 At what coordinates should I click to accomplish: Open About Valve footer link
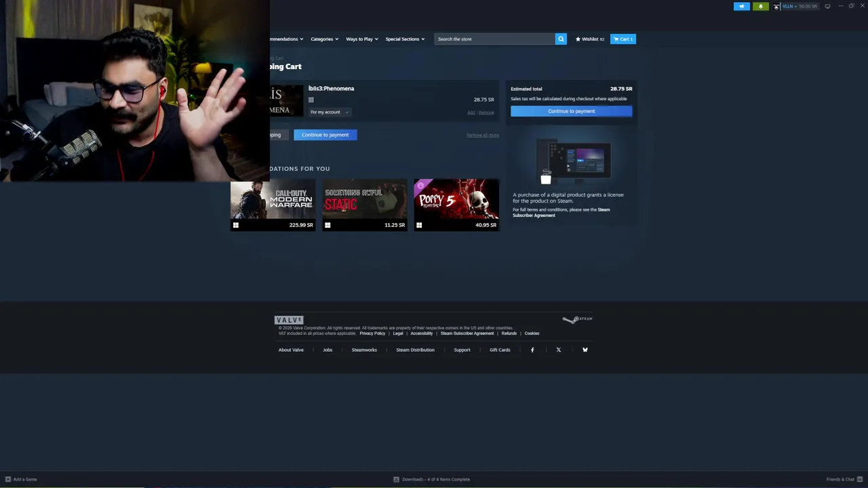tap(291, 350)
